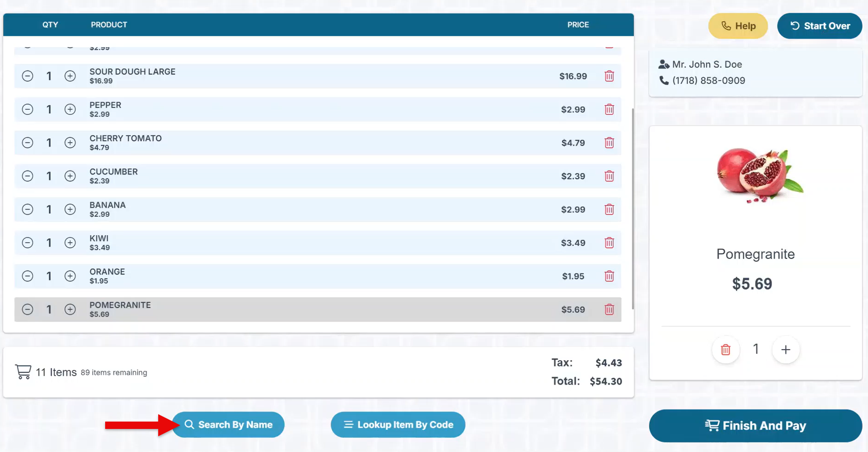Open Search By Name

point(228,425)
